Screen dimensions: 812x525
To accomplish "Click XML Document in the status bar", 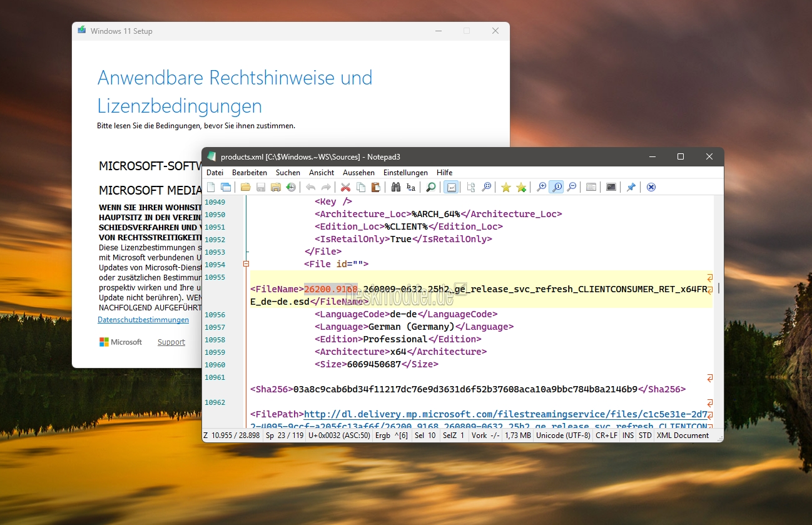I will [x=683, y=436].
